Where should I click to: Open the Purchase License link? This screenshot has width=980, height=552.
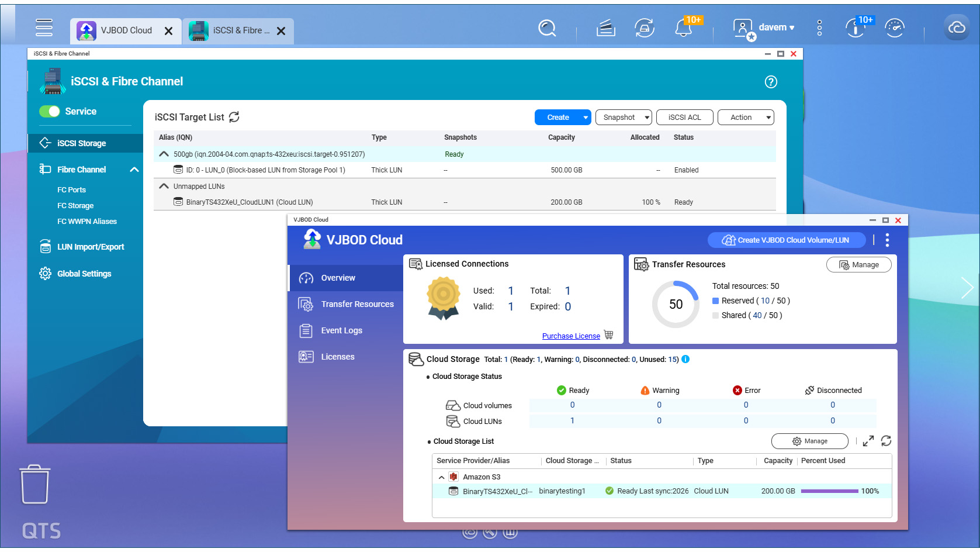571,336
